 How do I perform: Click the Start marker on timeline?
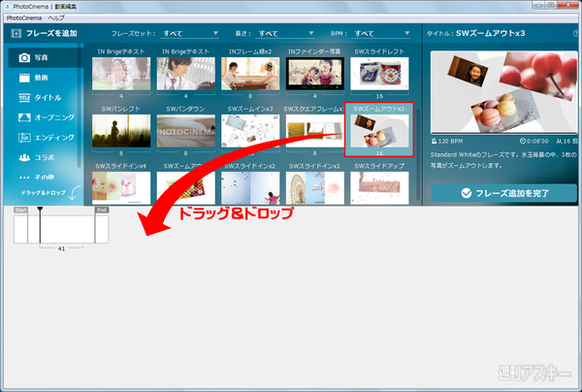pyautogui.click(x=20, y=211)
